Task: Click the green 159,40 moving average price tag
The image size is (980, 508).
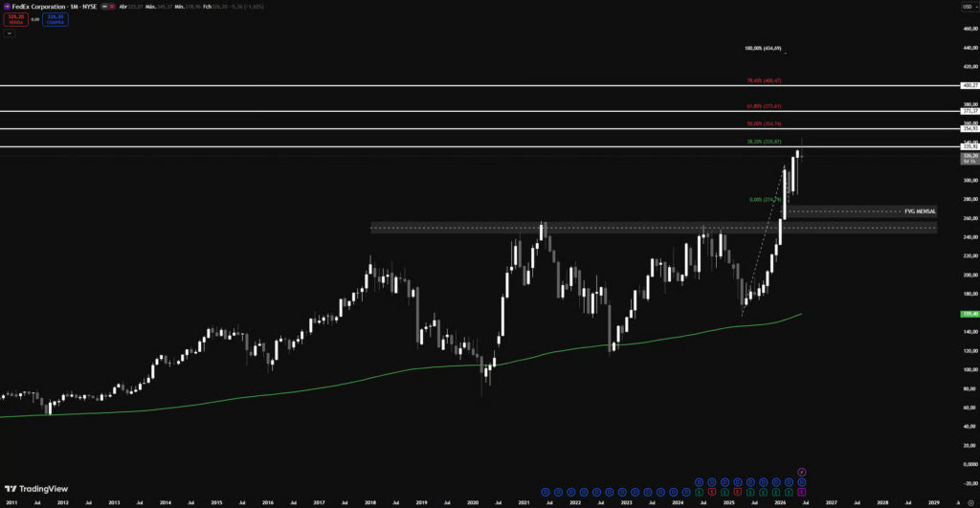Action: click(x=970, y=315)
